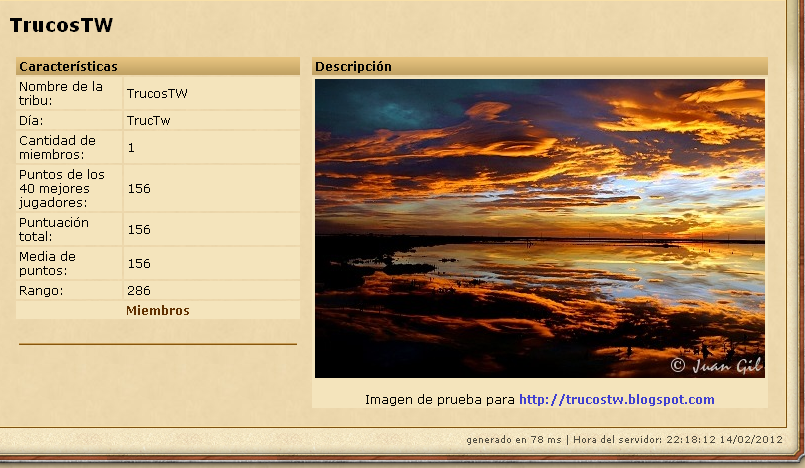This screenshot has width=805, height=468.
Task: Click the 'Hora del servidor' time in footer
Action: (678, 440)
